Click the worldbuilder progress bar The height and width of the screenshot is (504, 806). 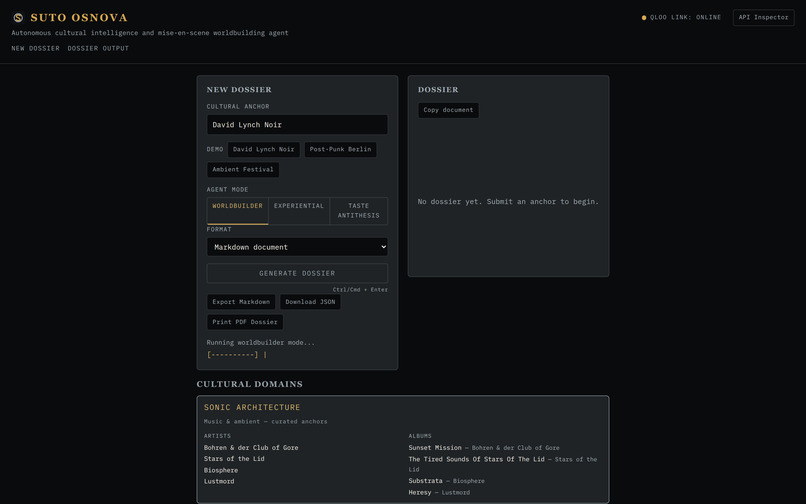click(x=236, y=354)
